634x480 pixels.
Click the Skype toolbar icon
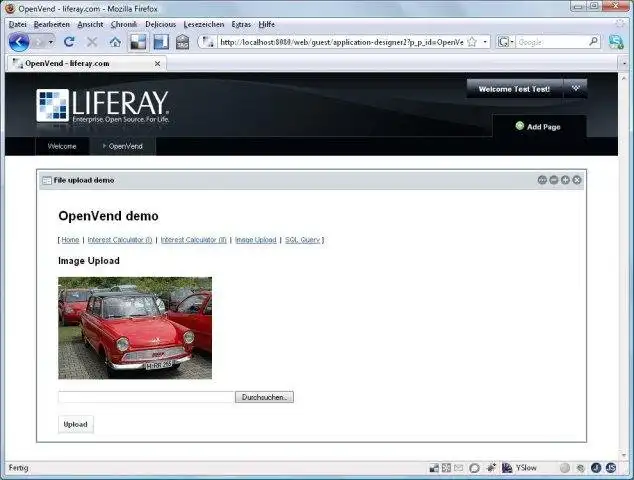616,42
